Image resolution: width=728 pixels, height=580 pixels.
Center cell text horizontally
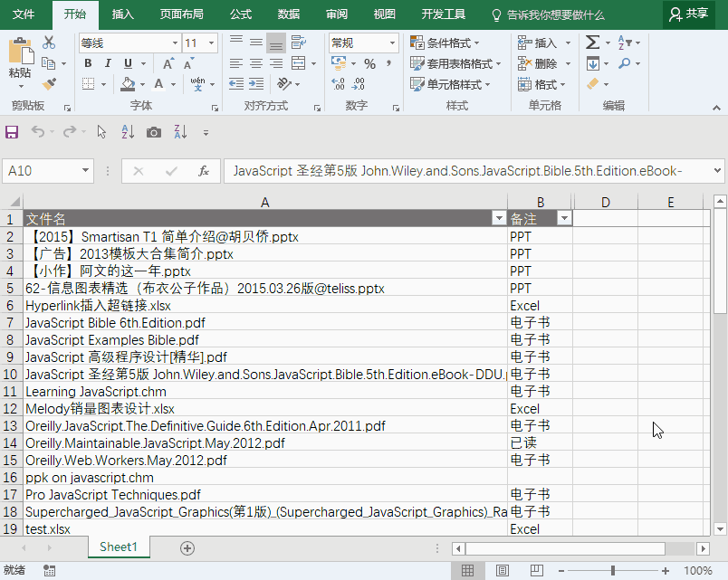point(256,63)
